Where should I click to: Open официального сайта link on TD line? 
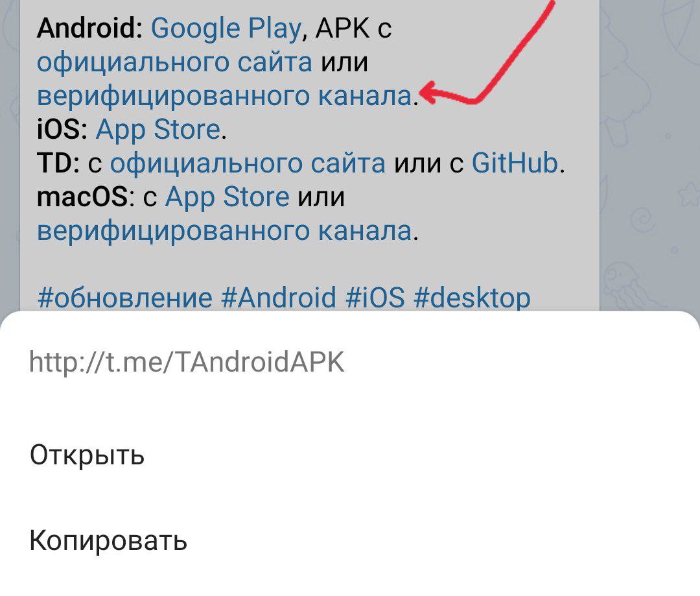(248, 163)
